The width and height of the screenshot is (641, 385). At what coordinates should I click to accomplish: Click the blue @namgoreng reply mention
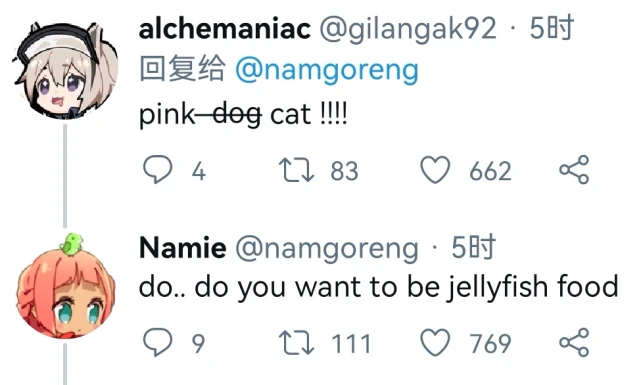(x=327, y=69)
